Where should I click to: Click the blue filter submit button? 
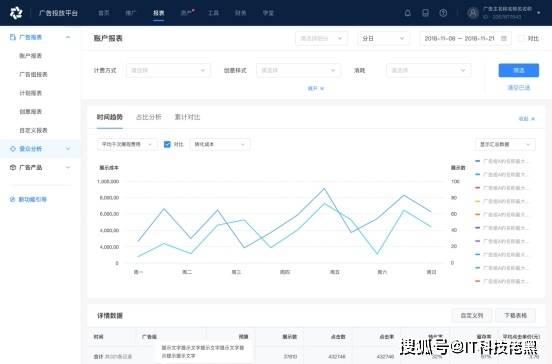click(x=519, y=70)
